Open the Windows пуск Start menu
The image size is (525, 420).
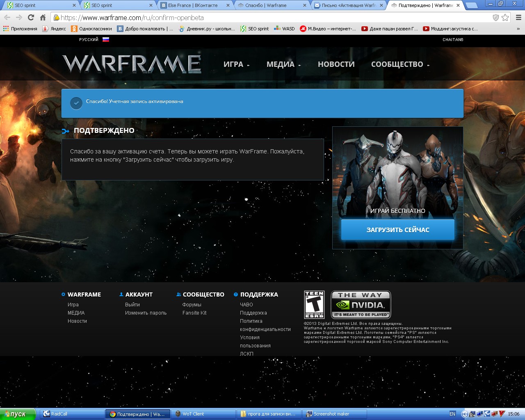coord(18,414)
